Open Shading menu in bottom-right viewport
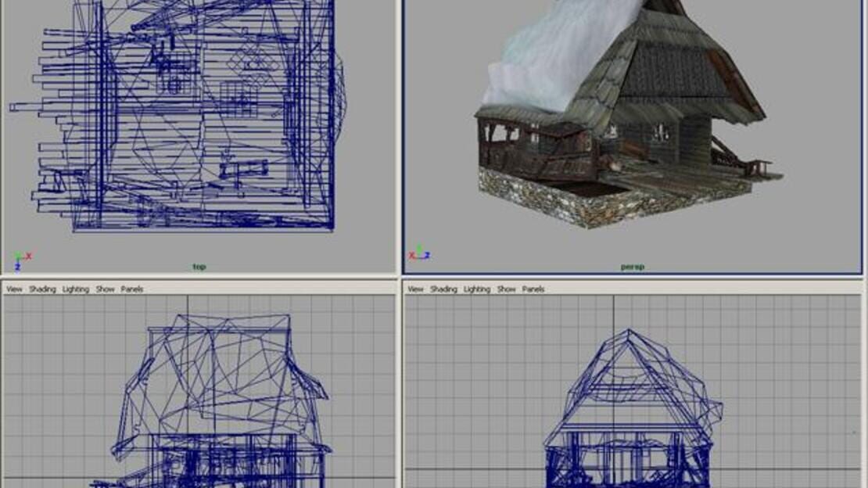The height and width of the screenshot is (488, 868). (x=444, y=289)
